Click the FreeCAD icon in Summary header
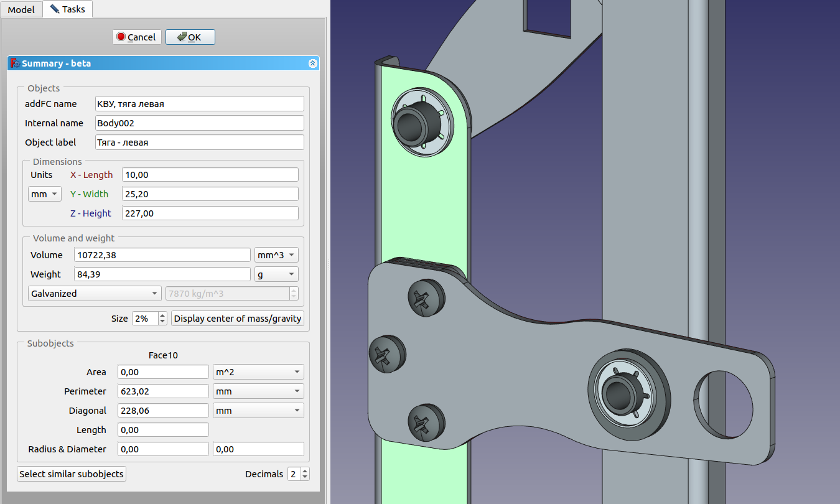 coord(15,63)
